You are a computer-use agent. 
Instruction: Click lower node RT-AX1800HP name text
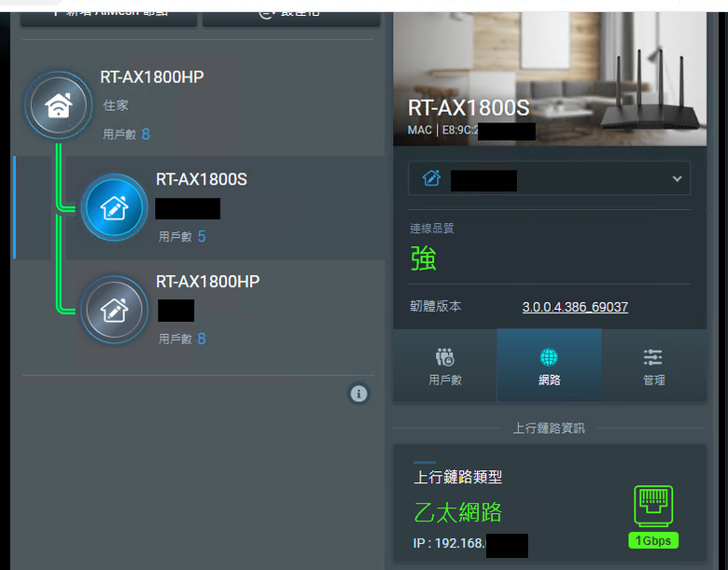[207, 282]
